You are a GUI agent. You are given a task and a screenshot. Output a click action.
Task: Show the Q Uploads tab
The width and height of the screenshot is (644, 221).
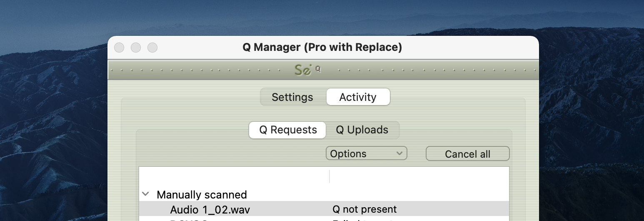click(x=362, y=130)
